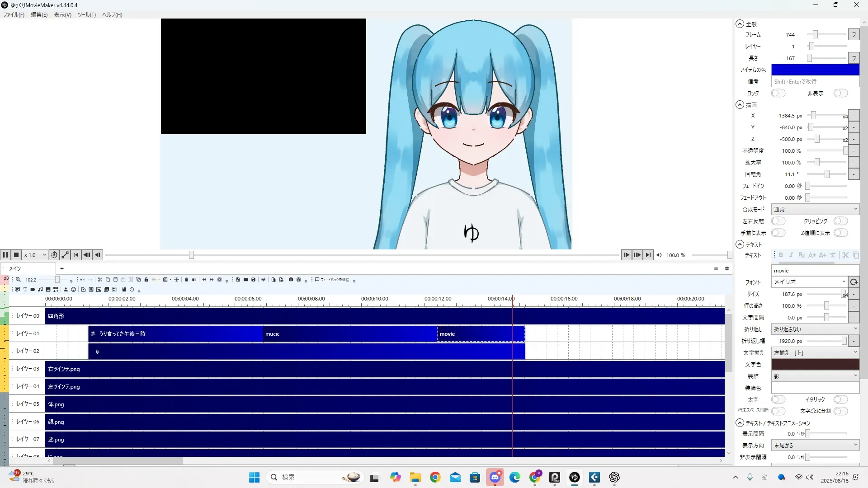Click the stop playback button
This screenshot has height=488, width=868.
pyautogui.click(x=16, y=255)
